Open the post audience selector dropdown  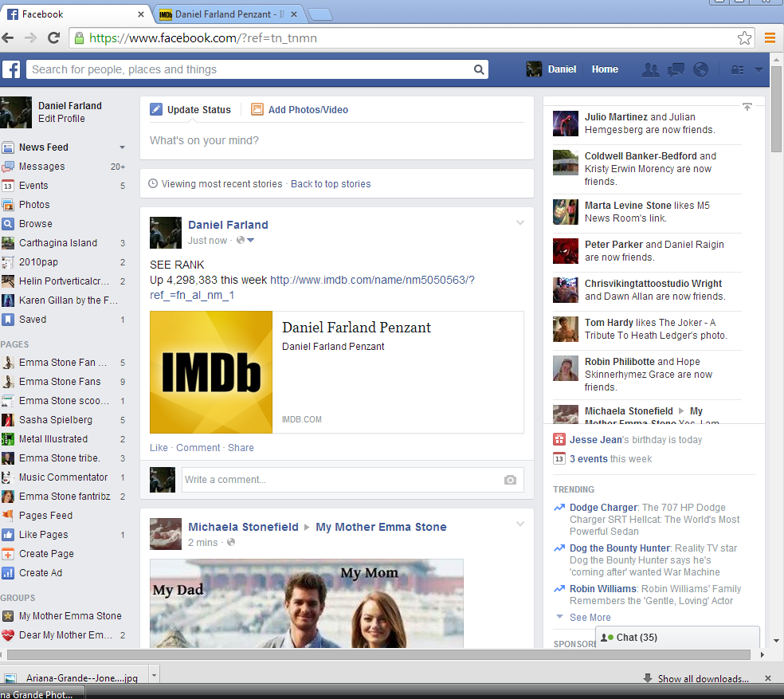point(245,240)
